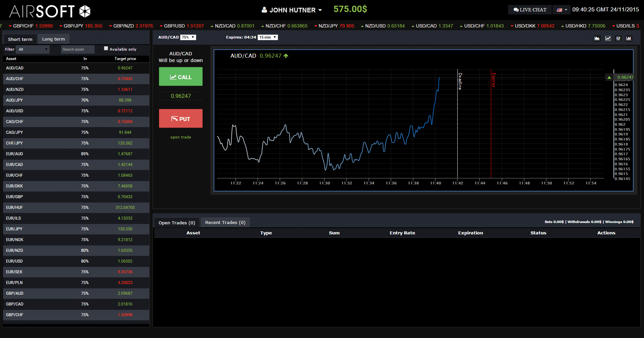
Task: Open the Recent Trades tab
Action: click(x=225, y=223)
